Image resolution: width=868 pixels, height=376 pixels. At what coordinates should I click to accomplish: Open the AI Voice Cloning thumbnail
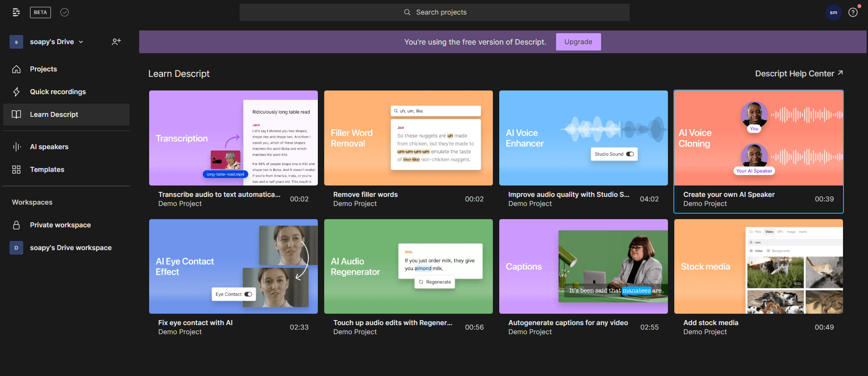tap(758, 138)
